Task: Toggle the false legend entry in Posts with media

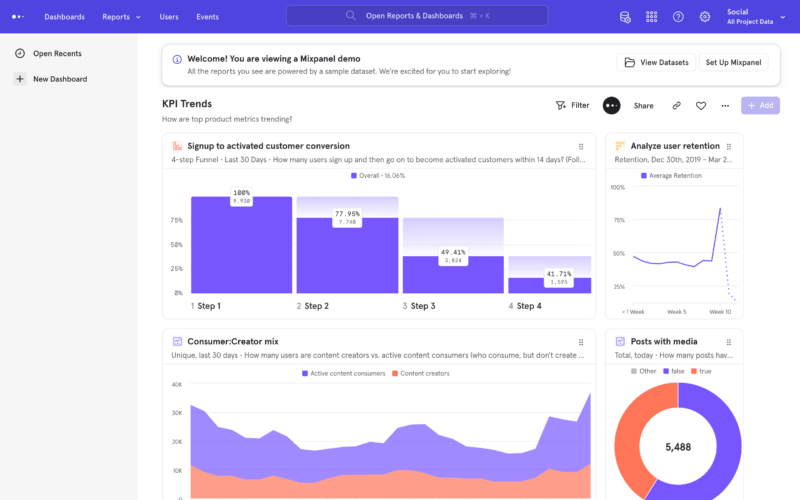Action: (x=673, y=371)
